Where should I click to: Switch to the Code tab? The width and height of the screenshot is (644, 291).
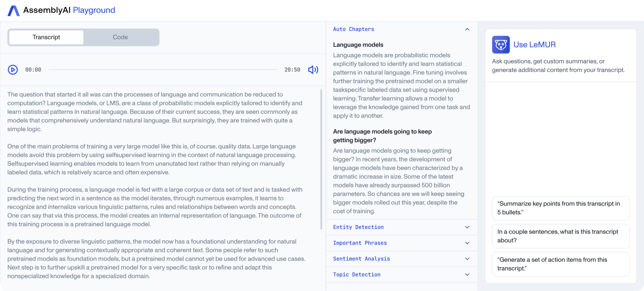tap(121, 37)
